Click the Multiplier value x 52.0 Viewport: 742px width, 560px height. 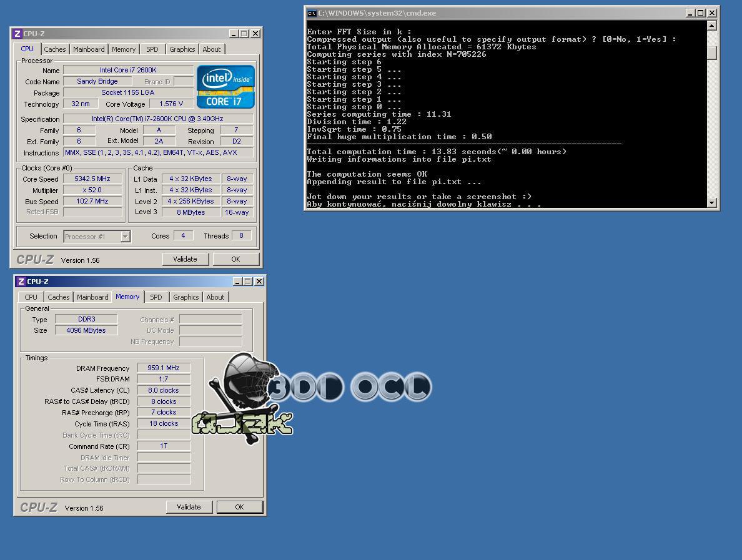(x=92, y=190)
